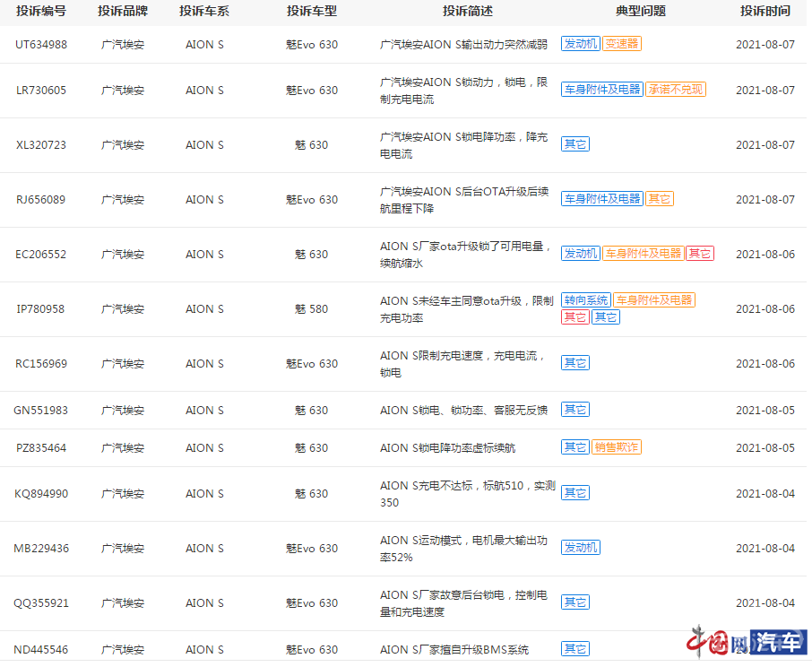Screen dimensions: 812x667
Task: Open complaint ND445546
Action: point(41,650)
